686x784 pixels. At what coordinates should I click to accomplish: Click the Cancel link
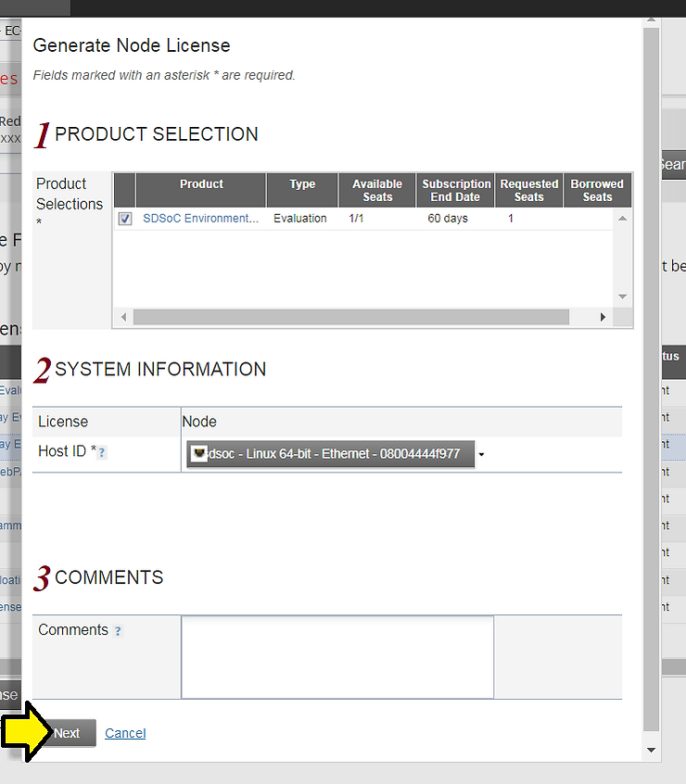(125, 733)
